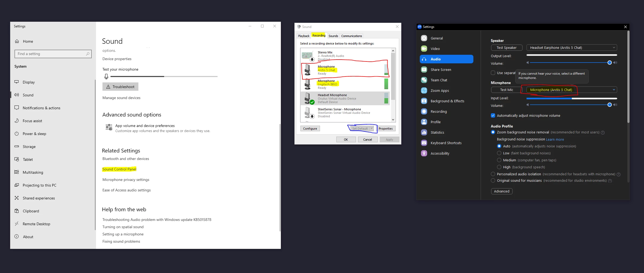Viewport: 644px width, 273px height.
Task: Open Projecting to this PC settings
Action: tap(39, 185)
